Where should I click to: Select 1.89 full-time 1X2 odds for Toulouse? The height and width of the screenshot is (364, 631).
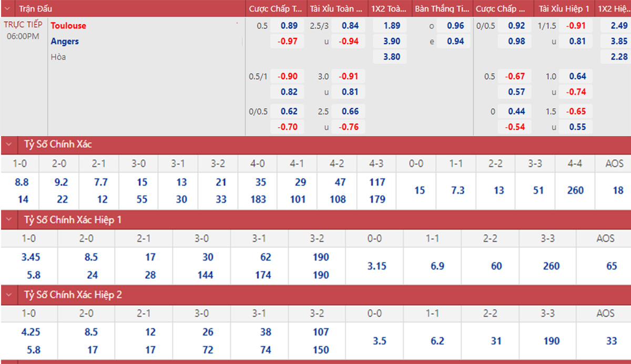click(391, 26)
